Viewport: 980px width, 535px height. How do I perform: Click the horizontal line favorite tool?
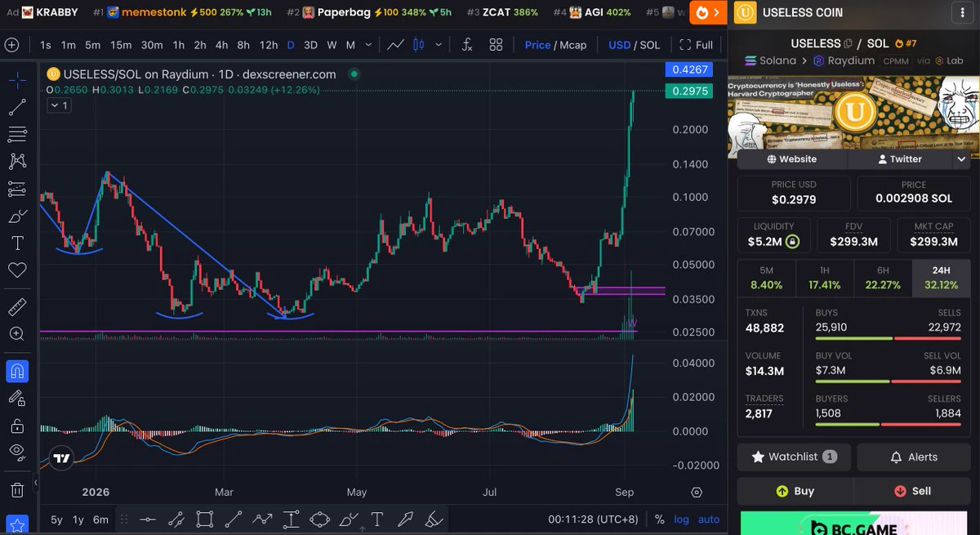point(148,519)
